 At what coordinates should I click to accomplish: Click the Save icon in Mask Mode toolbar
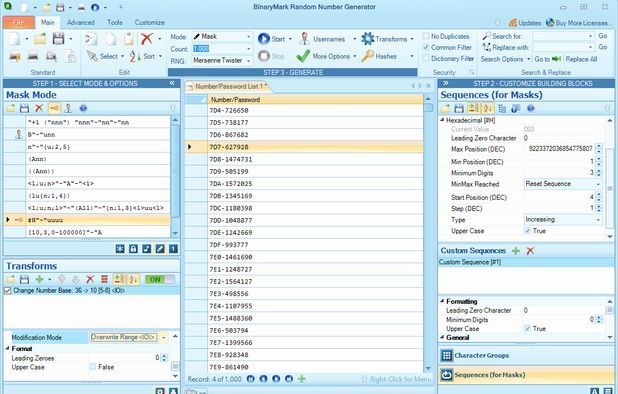click(x=24, y=108)
